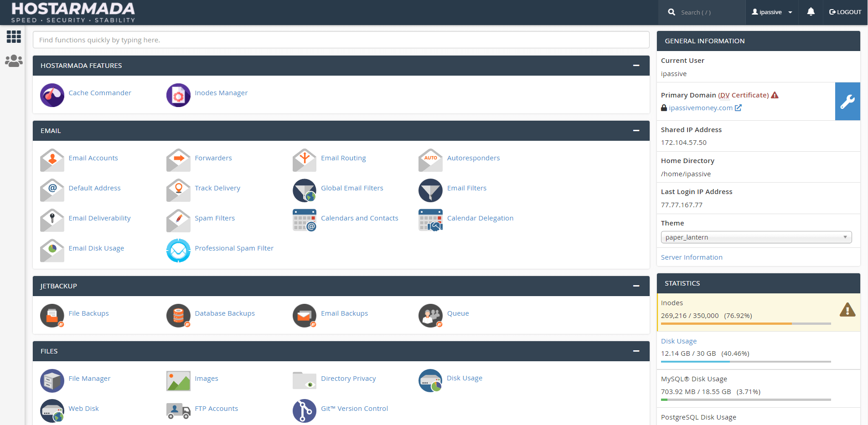Viewport: 868px width, 425px height.
Task: Click the HostArmada logo
Action: pos(73,12)
